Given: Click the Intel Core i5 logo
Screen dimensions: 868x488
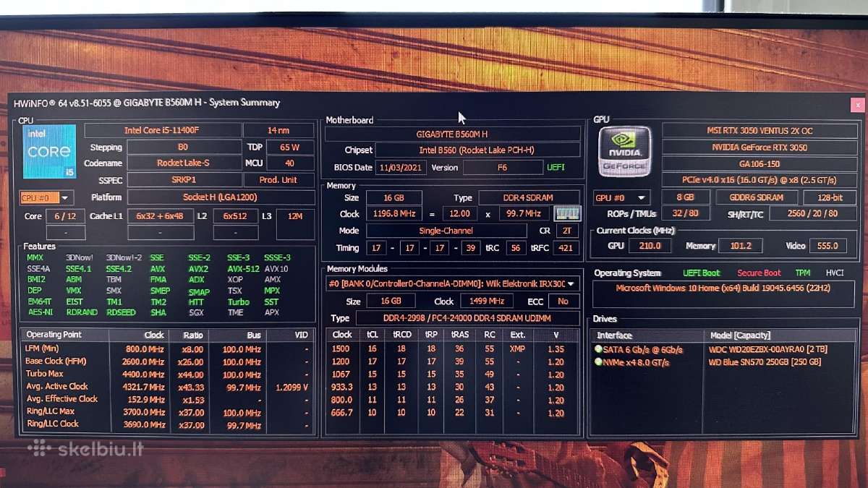Looking at the screenshot, I should click(49, 151).
